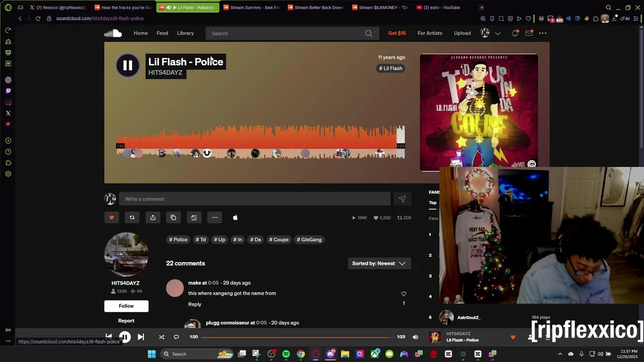Click the search magnifier icon in SoundCloud
644x362 pixels.
(369, 33)
